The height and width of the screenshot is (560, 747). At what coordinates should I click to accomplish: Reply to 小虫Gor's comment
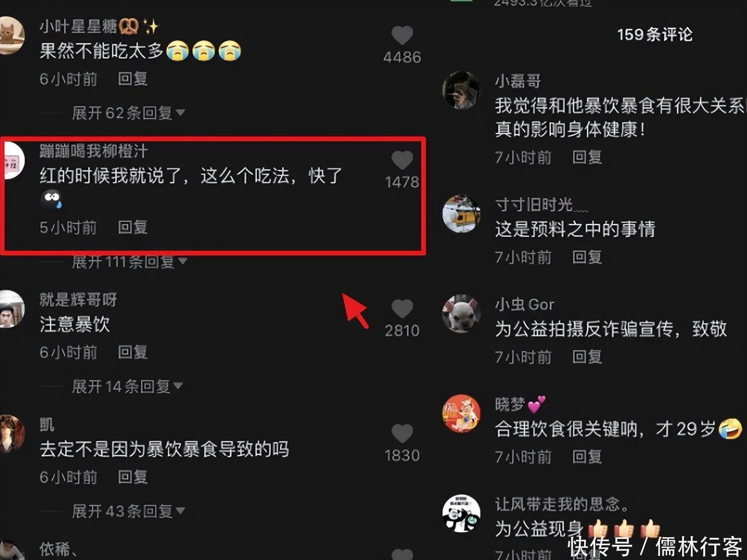(x=587, y=357)
